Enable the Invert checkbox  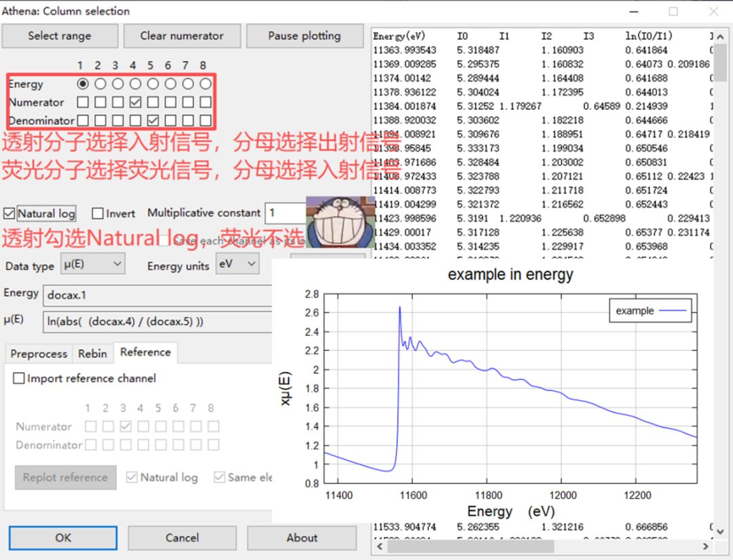[98, 214]
